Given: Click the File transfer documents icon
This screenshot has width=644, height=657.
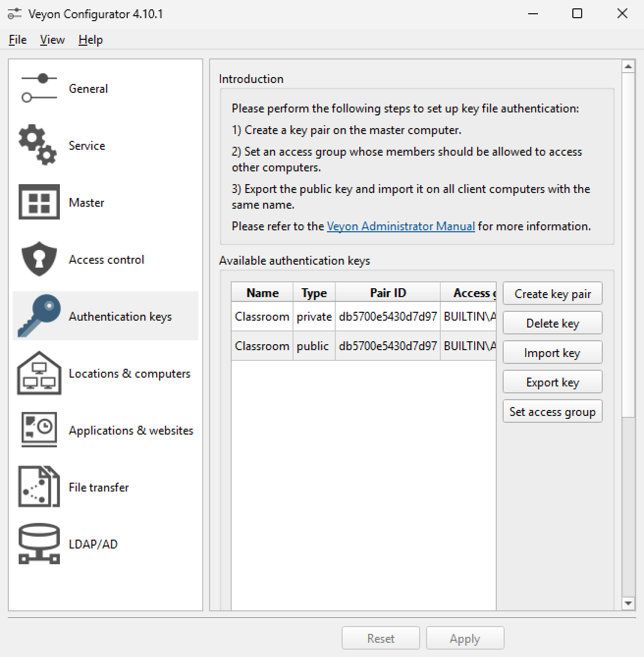Looking at the screenshot, I should tap(39, 487).
